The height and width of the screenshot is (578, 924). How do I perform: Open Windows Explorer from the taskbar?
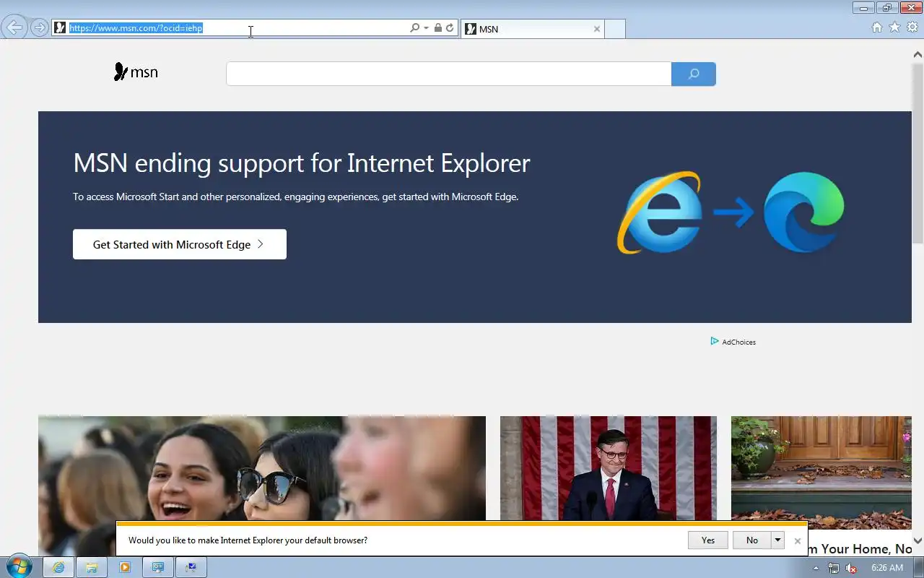92,567
